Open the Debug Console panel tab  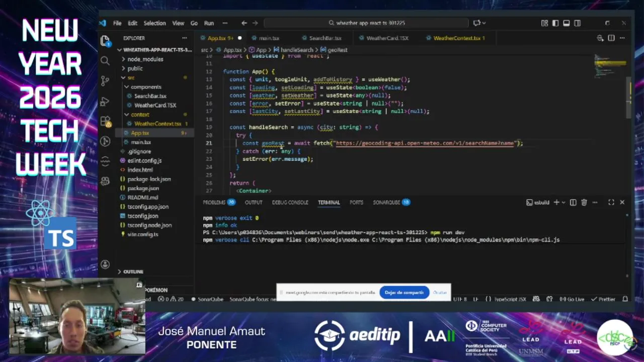290,202
